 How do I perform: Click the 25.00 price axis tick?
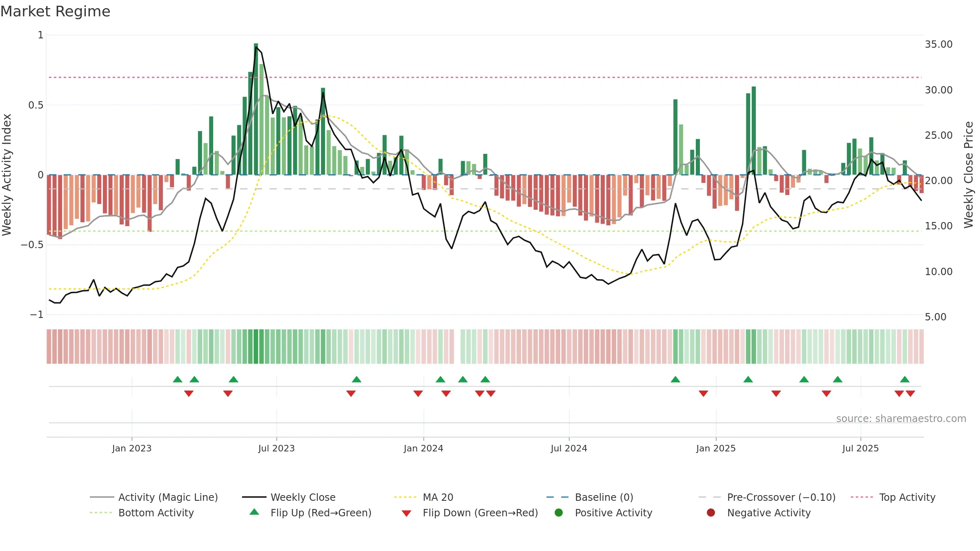coord(939,135)
